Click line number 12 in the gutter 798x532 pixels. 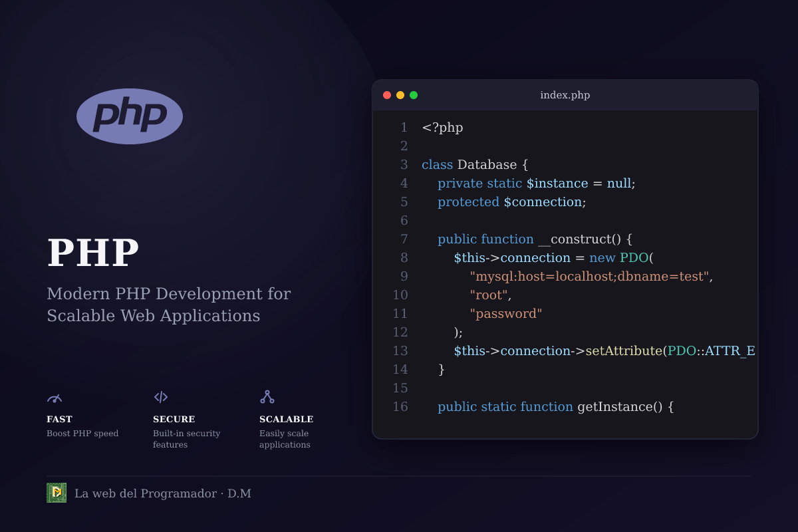400,332
